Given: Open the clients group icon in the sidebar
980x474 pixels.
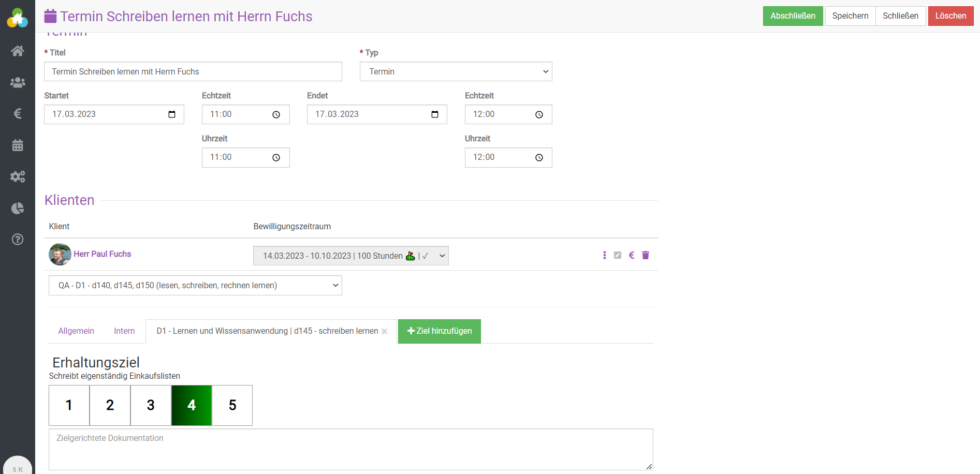Looking at the screenshot, I should pyautogui.click(x=18, y=82).
